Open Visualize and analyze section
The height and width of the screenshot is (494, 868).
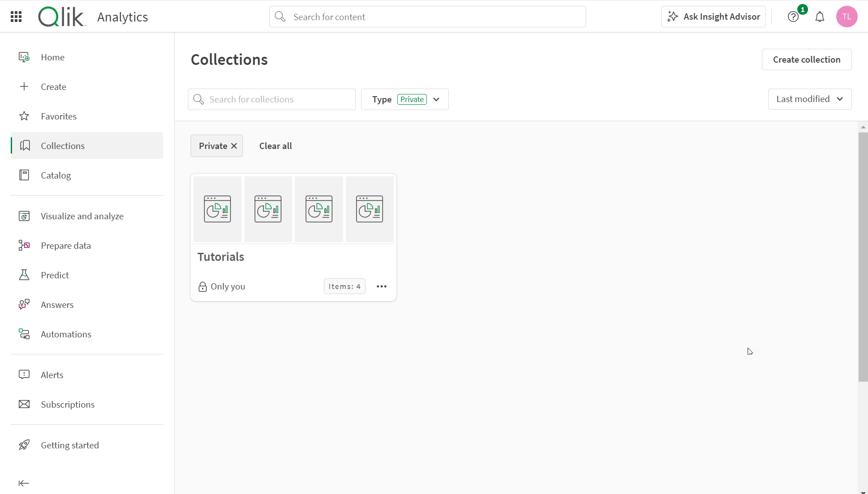[x=82, y=216]
